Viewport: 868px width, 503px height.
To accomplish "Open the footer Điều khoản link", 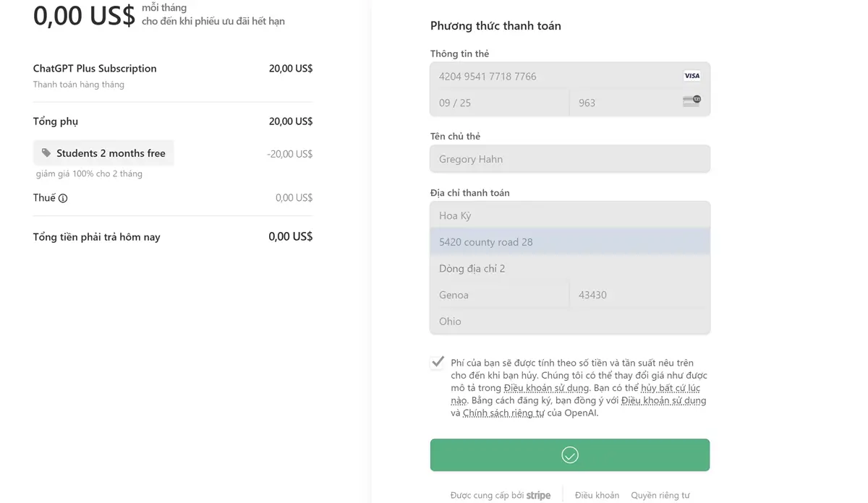I will tap(597, 495).
